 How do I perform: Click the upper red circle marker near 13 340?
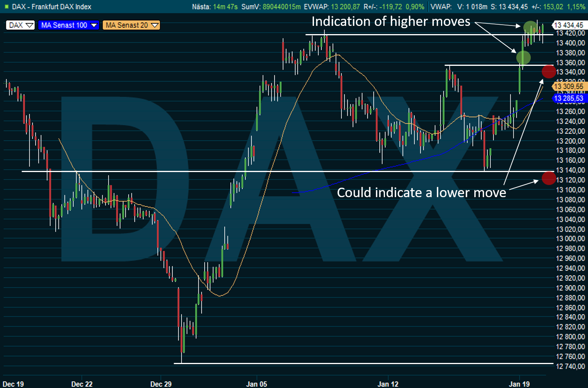point(548,72)
